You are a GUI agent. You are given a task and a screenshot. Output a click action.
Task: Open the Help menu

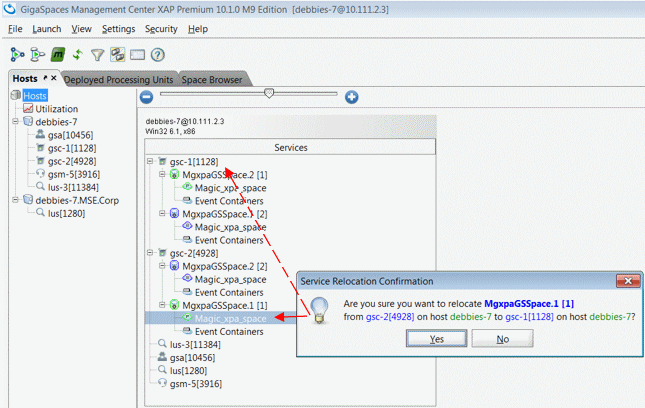click(198, 29)
